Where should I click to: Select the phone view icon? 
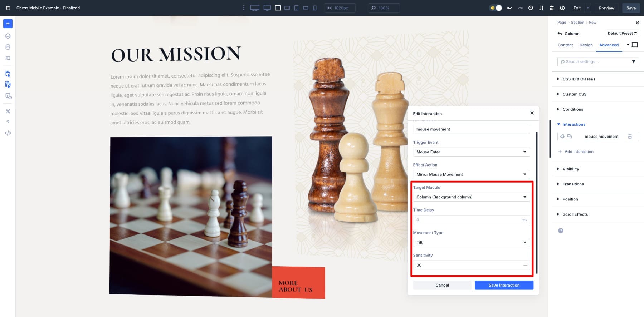click(314, 8)
